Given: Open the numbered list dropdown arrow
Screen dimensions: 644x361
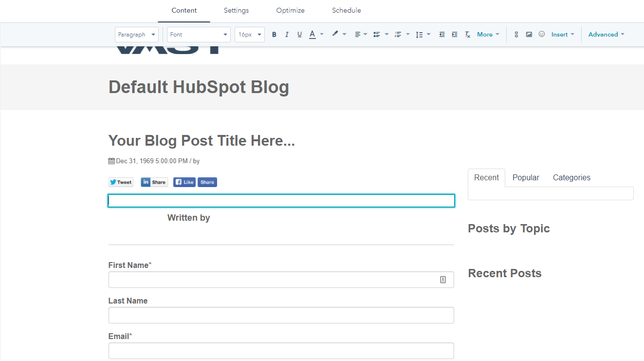Looking at the screenshot, I should tap(408, 35).
